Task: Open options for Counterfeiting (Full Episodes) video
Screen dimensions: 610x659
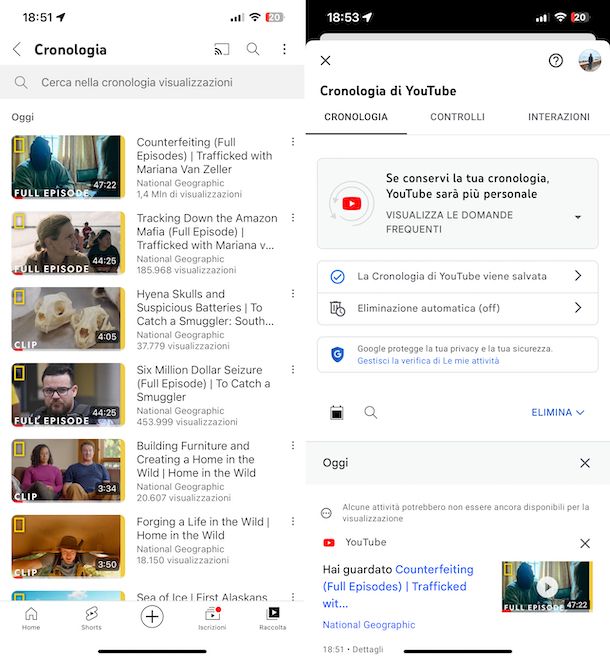Action: point(293,142)
